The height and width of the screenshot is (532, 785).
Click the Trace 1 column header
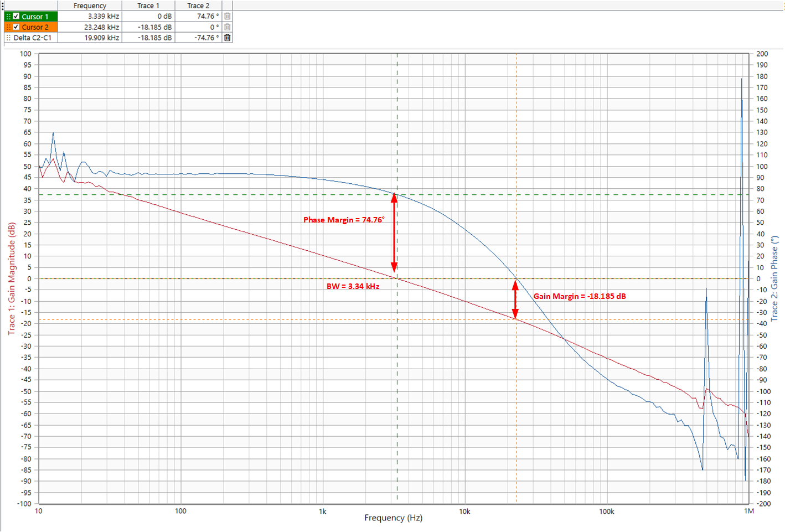point(148,6)
